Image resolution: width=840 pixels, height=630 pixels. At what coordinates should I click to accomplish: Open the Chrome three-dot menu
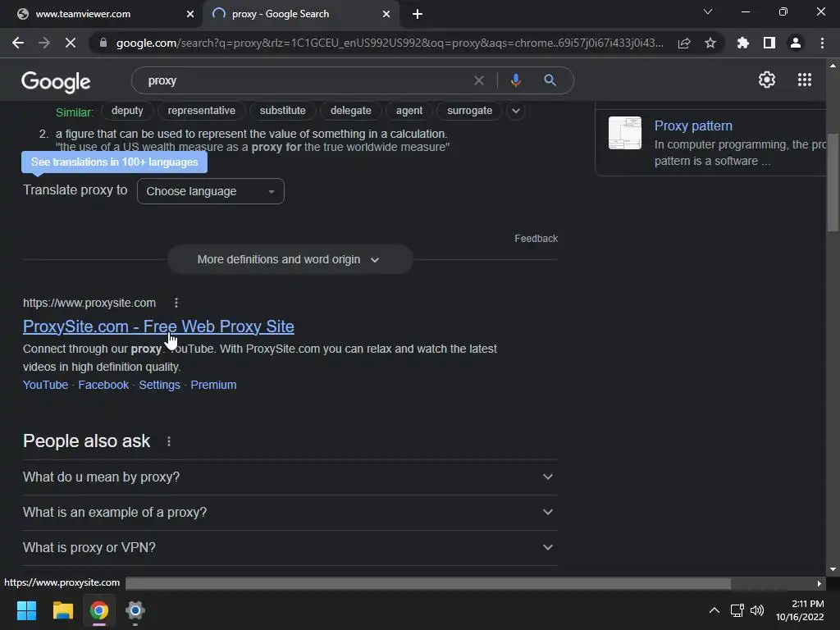(x=822, y=43)
